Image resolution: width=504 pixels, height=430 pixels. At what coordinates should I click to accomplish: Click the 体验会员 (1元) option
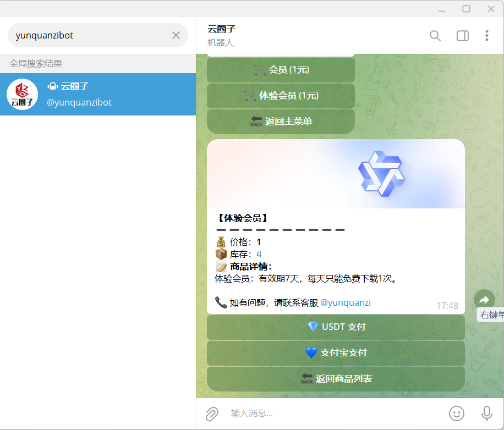(281, 95)
